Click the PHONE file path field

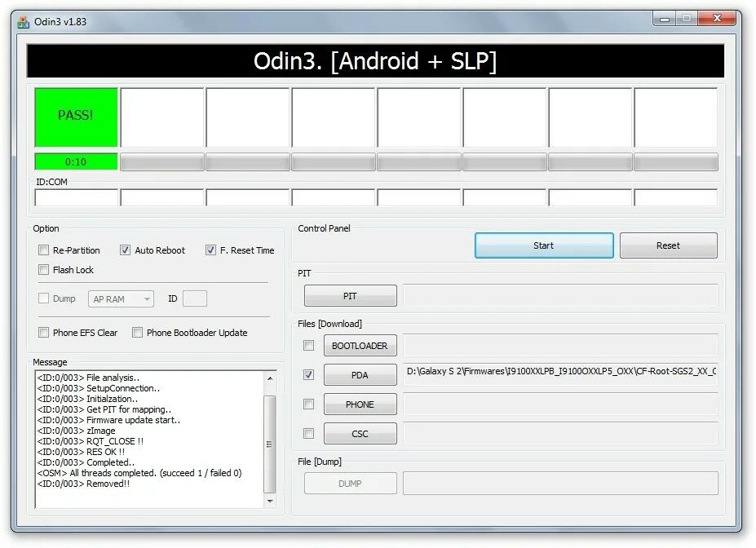560,404
